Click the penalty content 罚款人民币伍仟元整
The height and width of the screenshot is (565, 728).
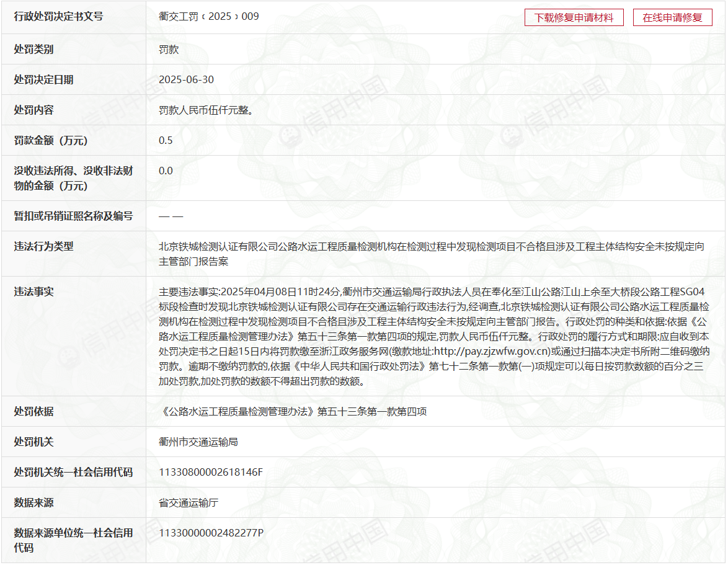[205, 110]
